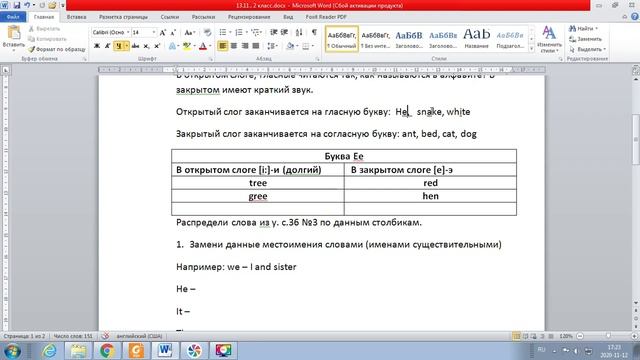Toggle Subscript formatting
Image resolution: width=640 pixels, height=360 pixels.
[x=146, y=46]
